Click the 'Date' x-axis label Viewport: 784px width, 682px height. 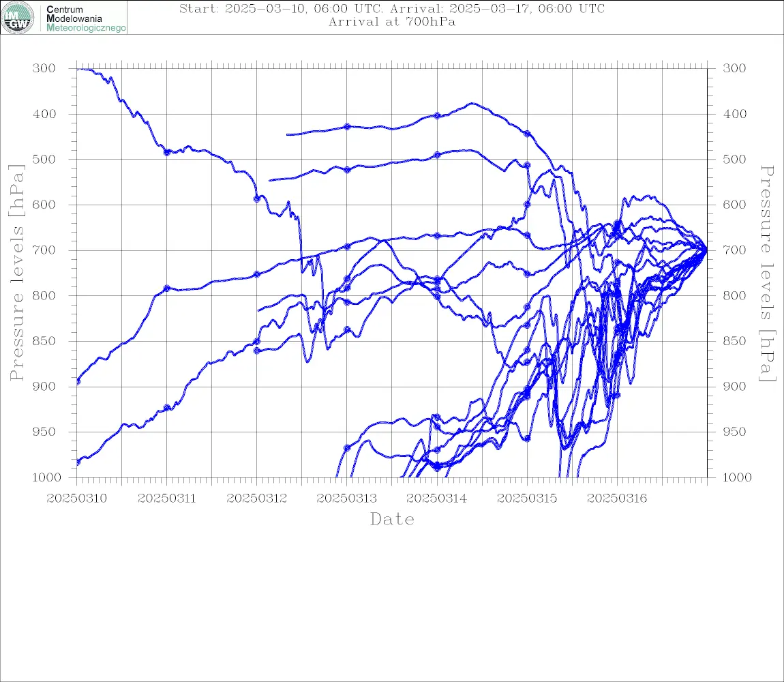coord(392,519)
